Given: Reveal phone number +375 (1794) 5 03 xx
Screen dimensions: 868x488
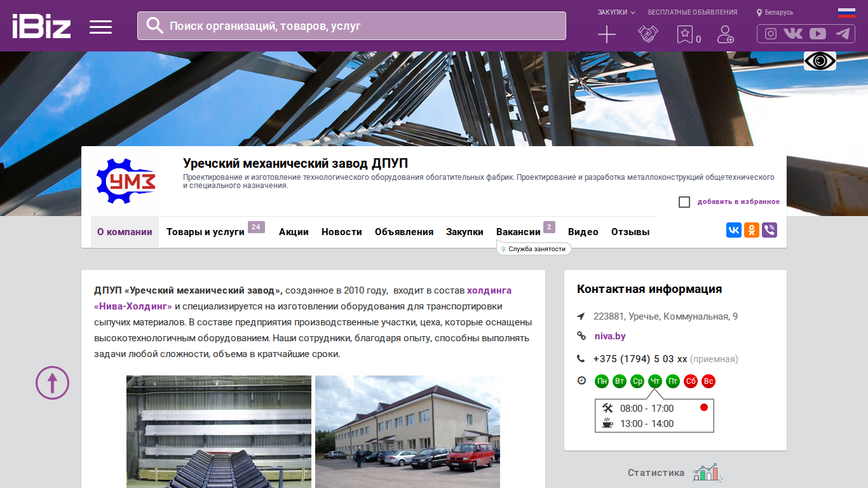Looking at the screenshot, I should click(x=641, y=359).
